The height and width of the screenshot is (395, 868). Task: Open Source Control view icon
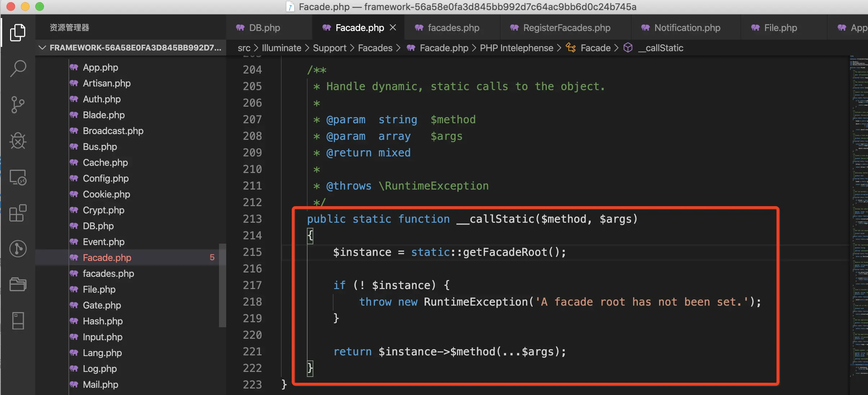click(18, 105)
